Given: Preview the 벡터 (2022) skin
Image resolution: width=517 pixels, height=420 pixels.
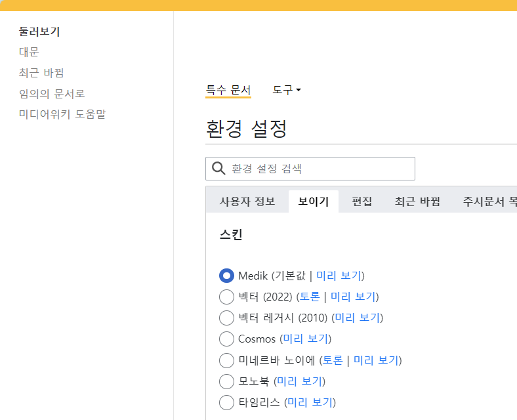Looking at the screenshot, I should 353,297.
